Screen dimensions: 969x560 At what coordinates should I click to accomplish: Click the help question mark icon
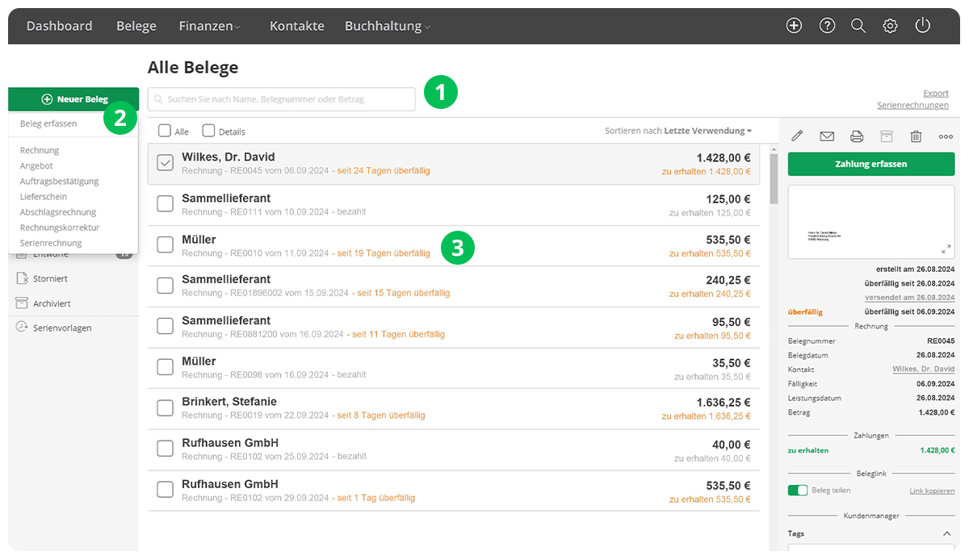(827, 26)
